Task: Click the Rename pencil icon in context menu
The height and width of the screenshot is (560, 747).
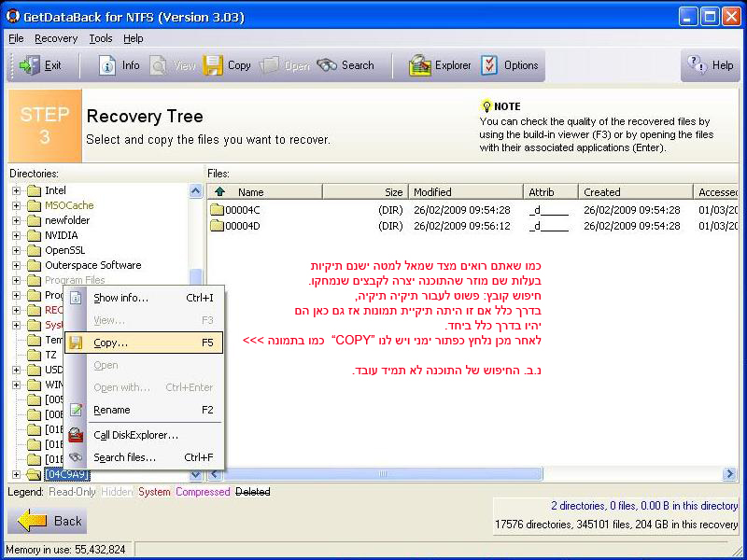Action: [x=77, y=410]
